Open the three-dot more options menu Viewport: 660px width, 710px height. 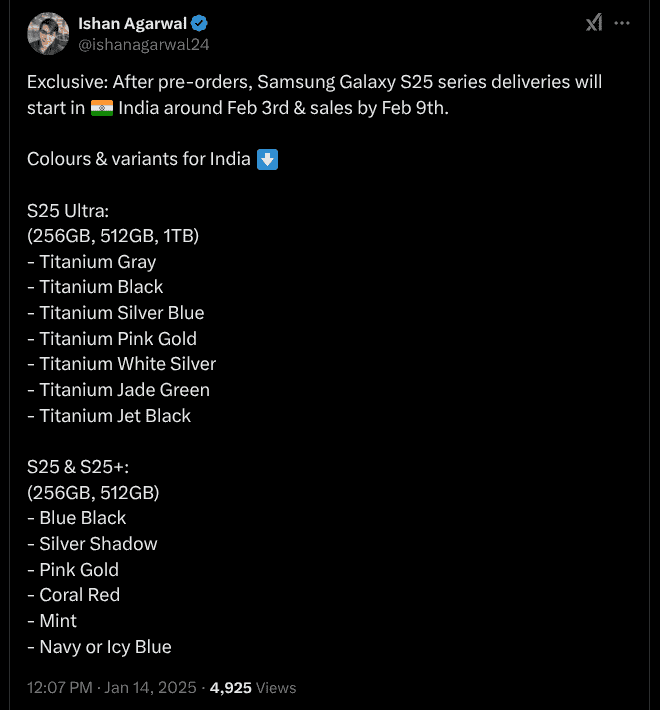623,23
